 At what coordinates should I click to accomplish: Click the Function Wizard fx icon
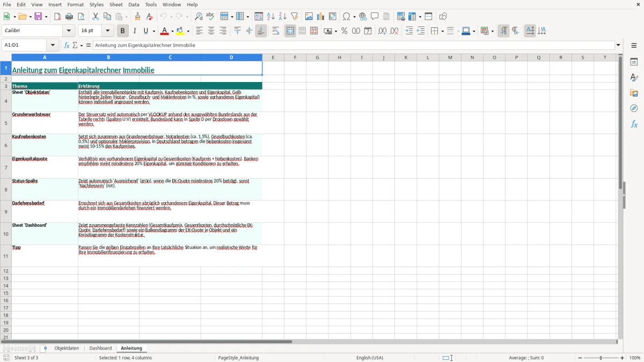point(67,46)
